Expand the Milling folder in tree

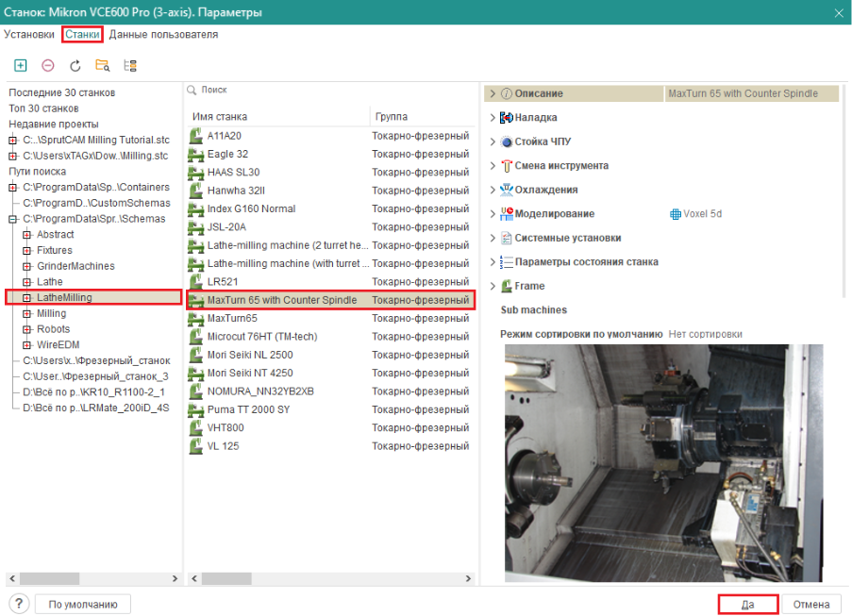[27, 314]
